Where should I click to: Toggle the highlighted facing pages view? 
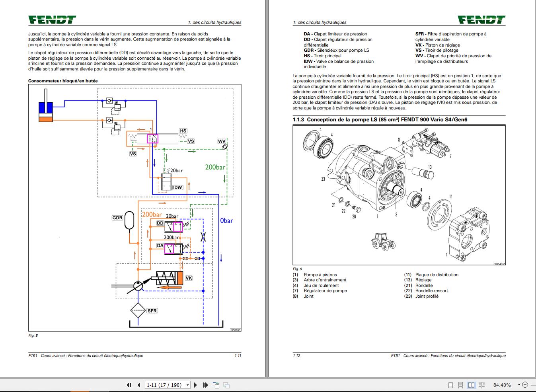(471, 385)
